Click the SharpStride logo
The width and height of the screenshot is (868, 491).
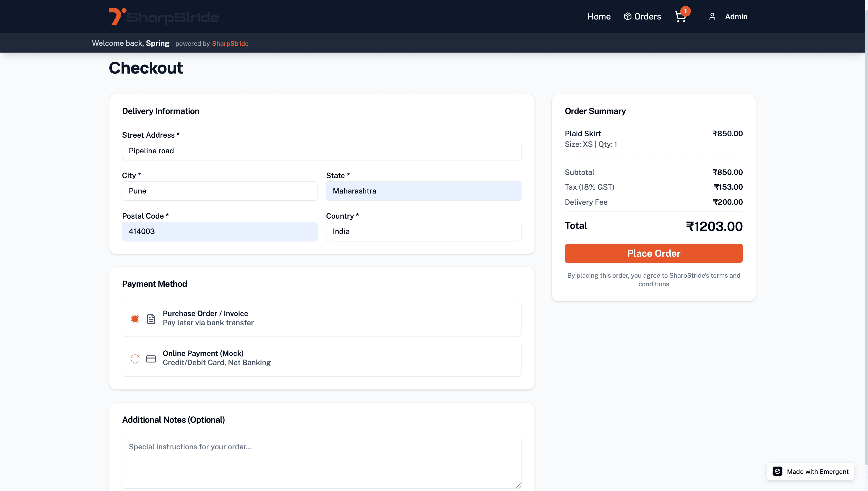(x=164, y=17)
